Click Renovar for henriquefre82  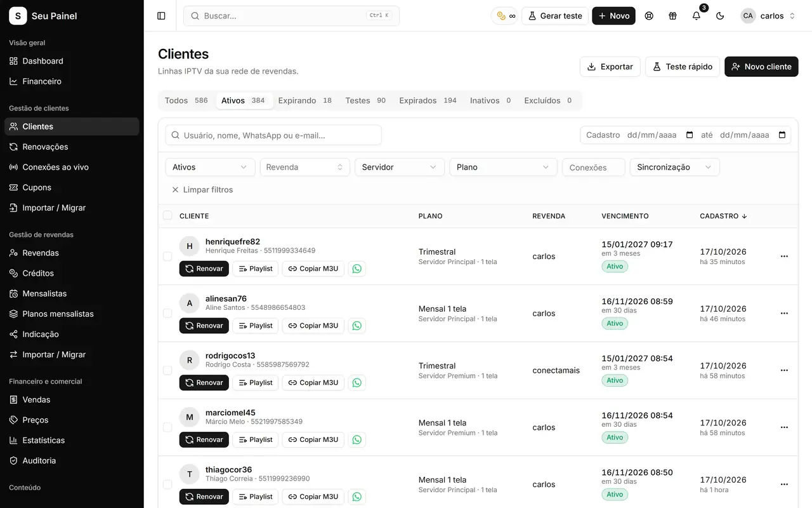[204, 269]
